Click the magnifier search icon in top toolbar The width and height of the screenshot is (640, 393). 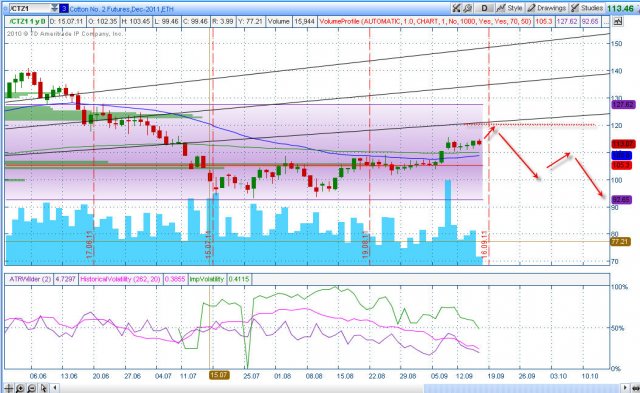(468, 8)
